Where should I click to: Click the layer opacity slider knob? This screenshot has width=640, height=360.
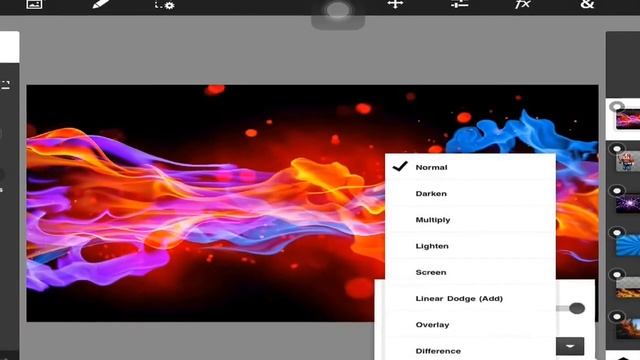tap(577, 308)
